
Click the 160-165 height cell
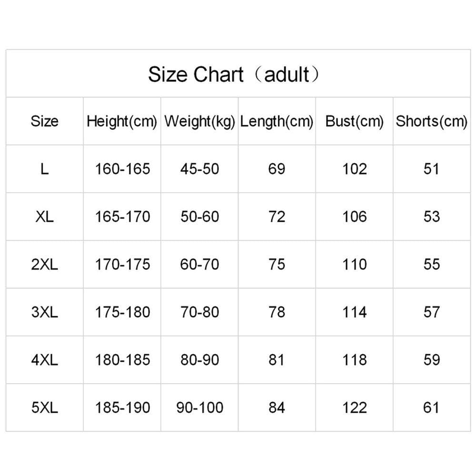[x=122, y=169]
